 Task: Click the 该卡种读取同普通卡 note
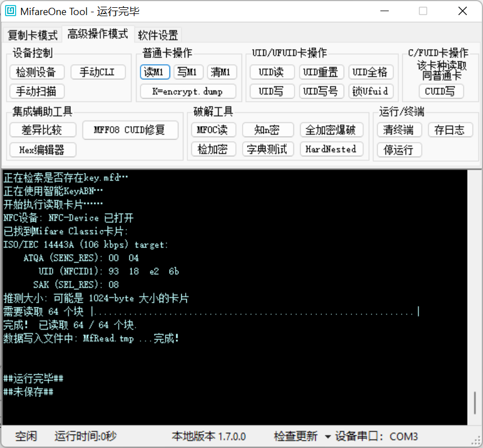click(x=442, y=70)
